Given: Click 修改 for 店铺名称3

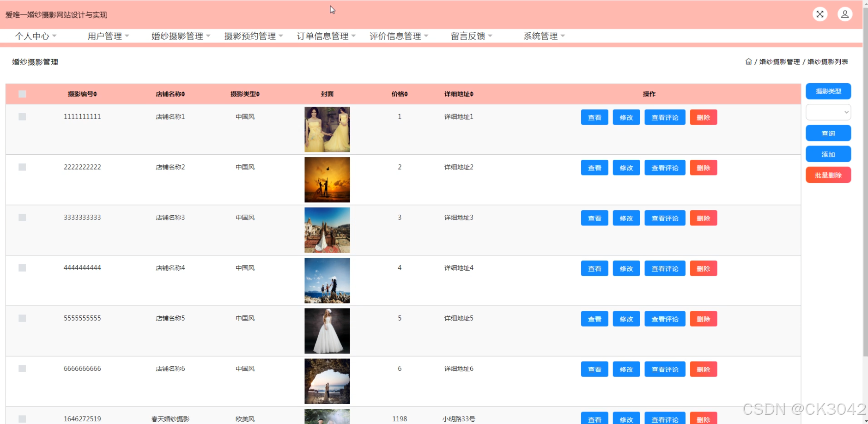Looking at the screenshot, I should (x=626, y=218).
